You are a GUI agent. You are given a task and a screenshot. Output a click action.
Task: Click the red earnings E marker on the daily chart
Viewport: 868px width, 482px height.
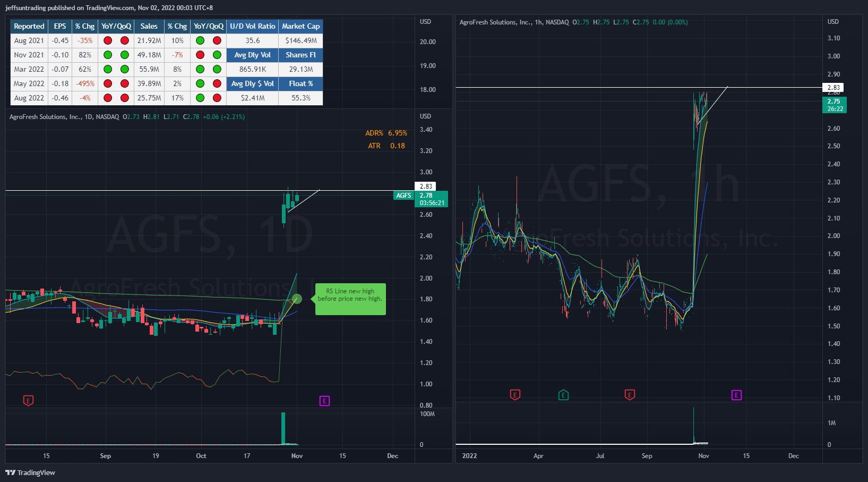[x=29, y=400]
